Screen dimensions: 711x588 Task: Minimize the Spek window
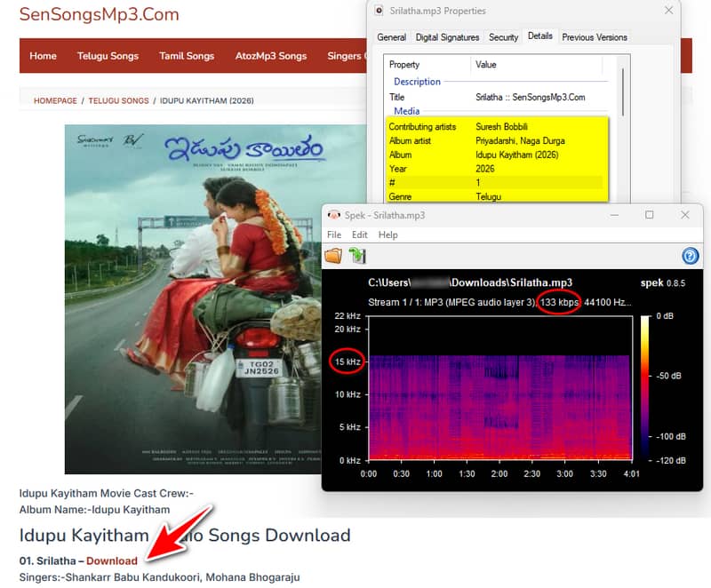pos(614,215)
